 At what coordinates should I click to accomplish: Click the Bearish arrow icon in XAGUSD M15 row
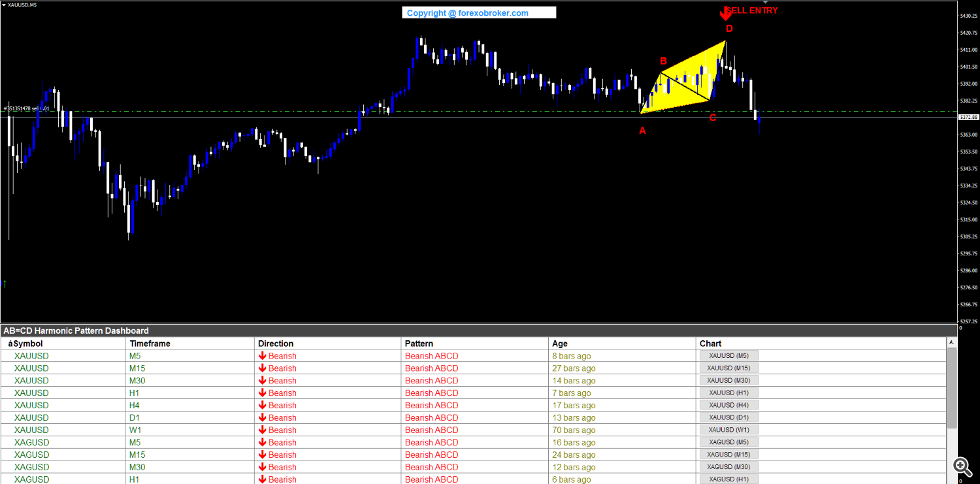[x=262, y=455]
